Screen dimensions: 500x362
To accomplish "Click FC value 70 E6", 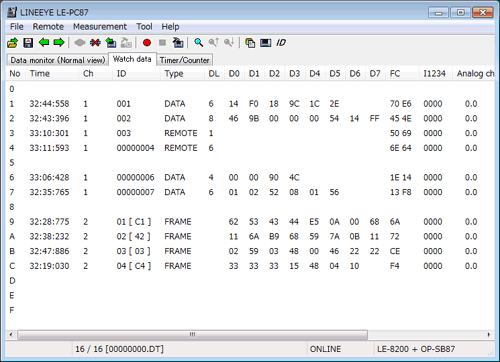I will pos(401,104).
